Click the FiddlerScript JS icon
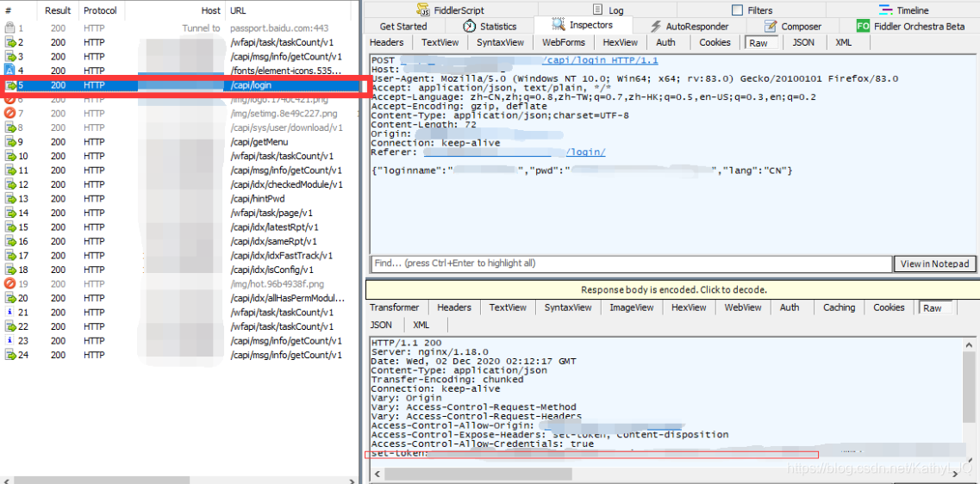The height and width of the screenshot is (484, 980). [425, 10]
